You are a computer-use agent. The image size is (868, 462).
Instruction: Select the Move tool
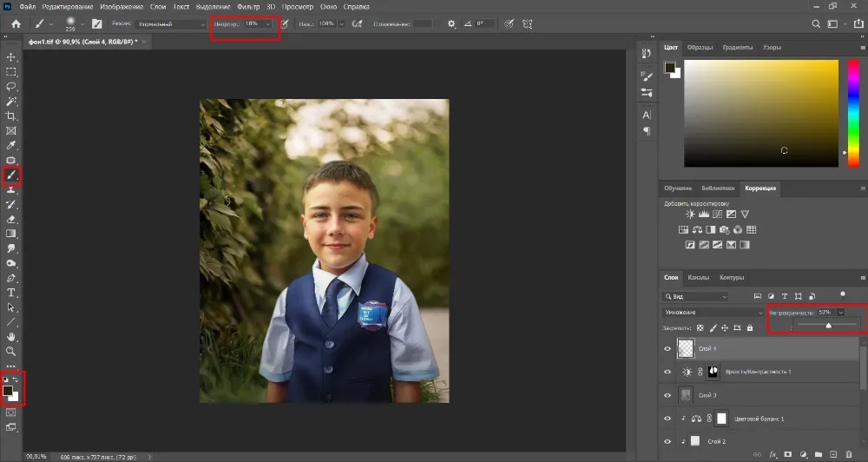point(12,57)
